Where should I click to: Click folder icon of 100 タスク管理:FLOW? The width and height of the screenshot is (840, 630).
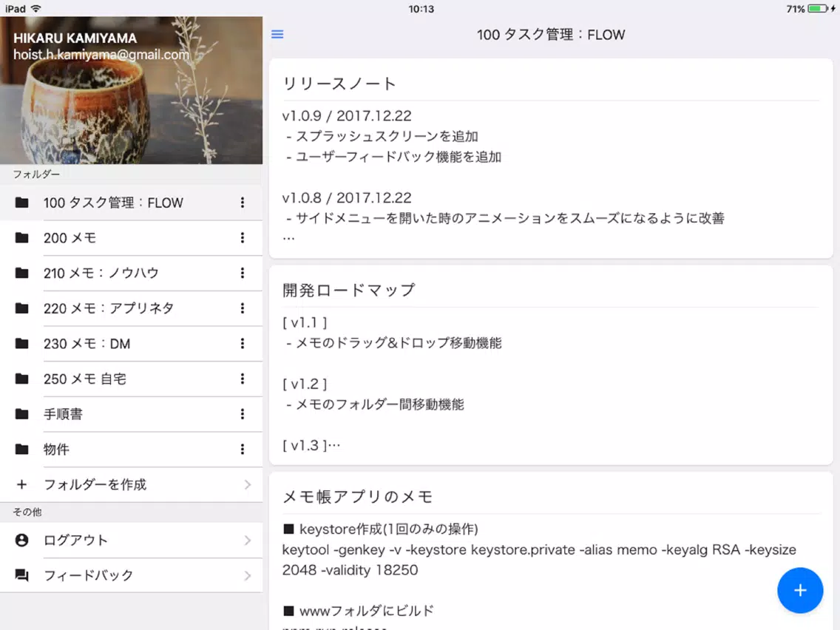click(x=22, y=203)
